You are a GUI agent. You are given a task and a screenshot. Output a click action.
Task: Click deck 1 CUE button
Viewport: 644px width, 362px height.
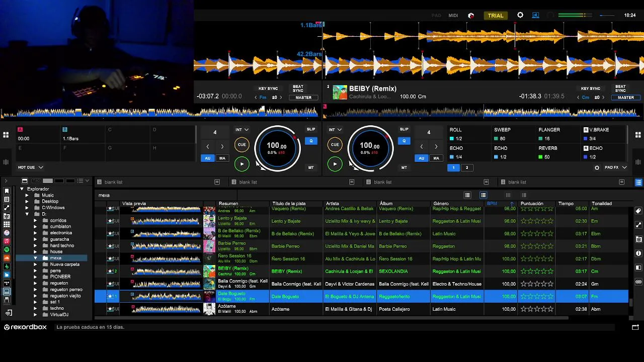[x=242, y=145]
